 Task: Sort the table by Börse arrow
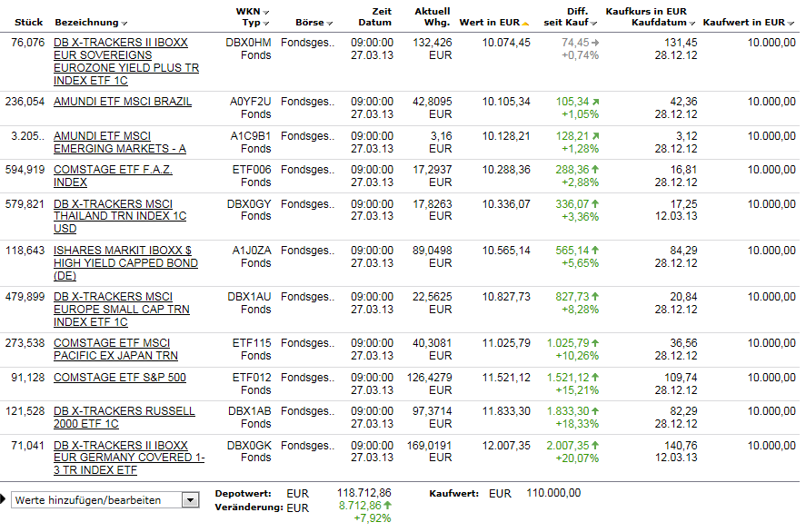pos(330,23)
